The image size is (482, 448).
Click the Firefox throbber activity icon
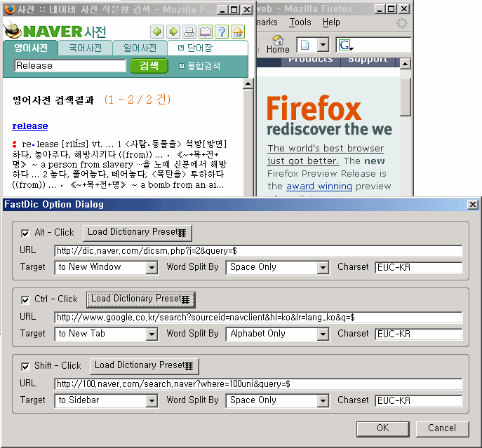[402, 23]
